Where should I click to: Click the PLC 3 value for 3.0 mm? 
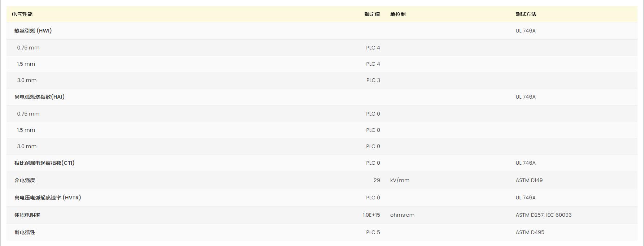point(373,80)
